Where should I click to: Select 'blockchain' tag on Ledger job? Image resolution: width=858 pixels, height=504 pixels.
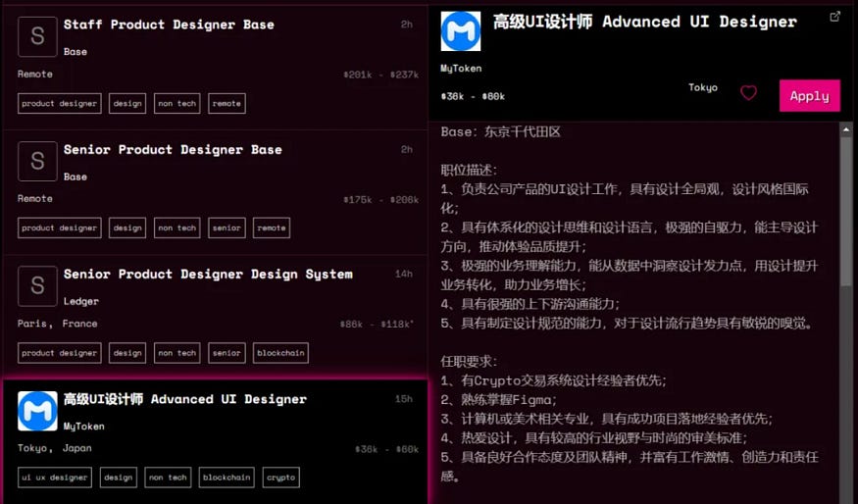click(x=280, y=353)
